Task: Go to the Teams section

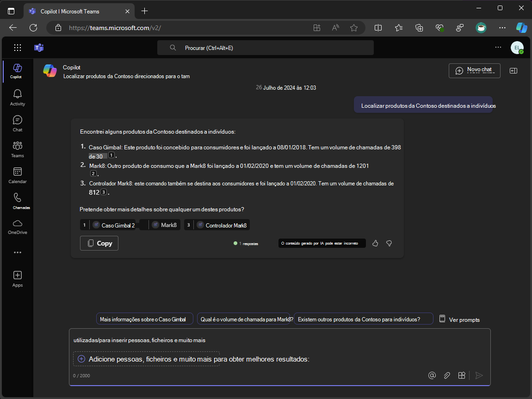Action: 17,149
